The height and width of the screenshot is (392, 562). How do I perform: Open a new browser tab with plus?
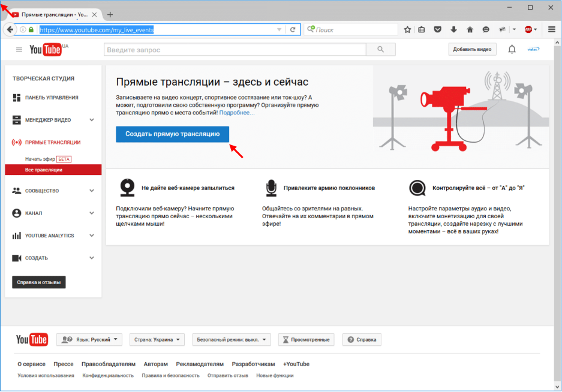(x=110, y=15)
